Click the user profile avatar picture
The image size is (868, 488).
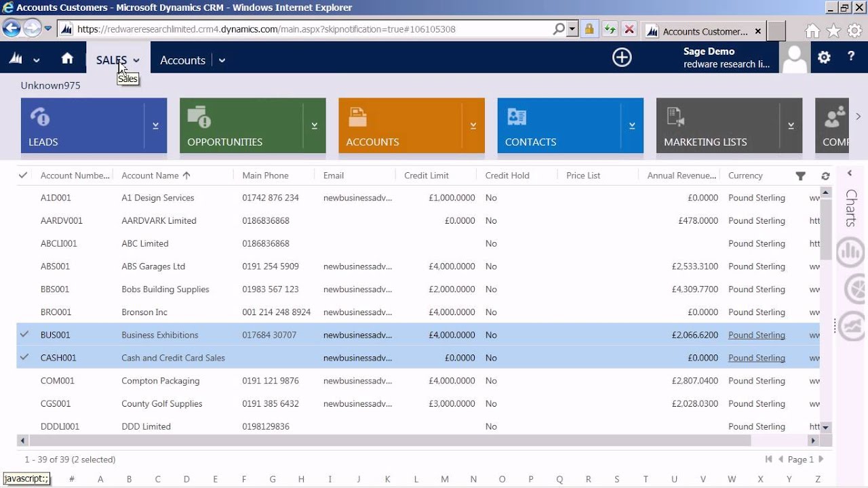[794, 58]
